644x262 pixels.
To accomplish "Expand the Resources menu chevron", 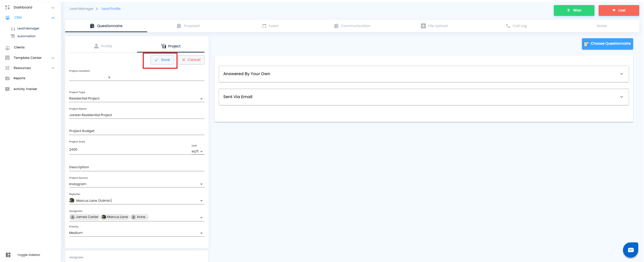I will (x=53, y=68).
